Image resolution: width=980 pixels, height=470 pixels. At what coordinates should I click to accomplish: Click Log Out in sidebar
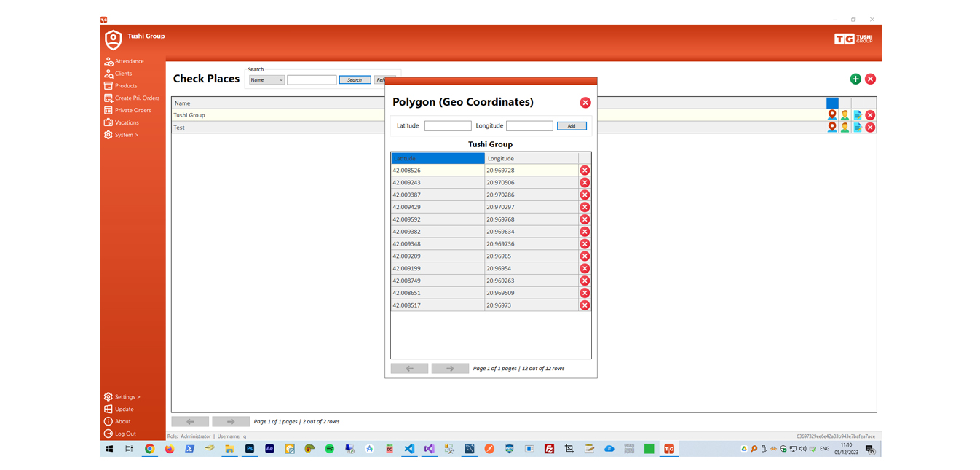click(120, 434)
